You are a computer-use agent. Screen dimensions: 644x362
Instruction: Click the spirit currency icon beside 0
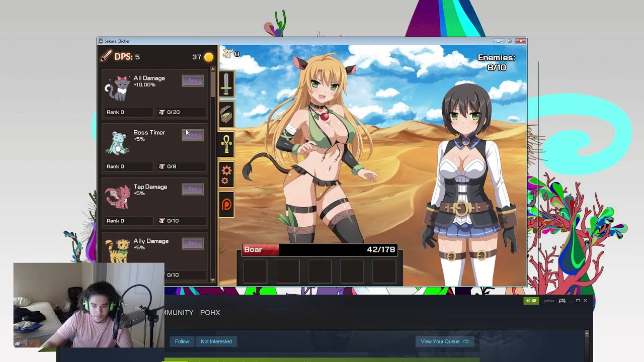click(x=228, y=54)
